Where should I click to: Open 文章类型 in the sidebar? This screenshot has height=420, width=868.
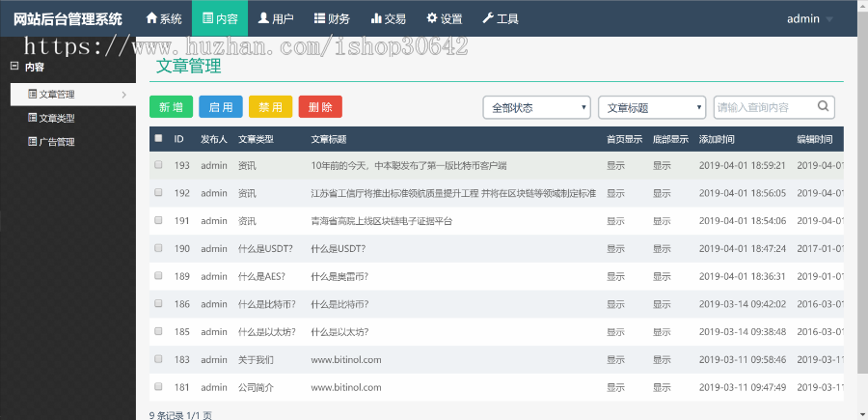56,119
